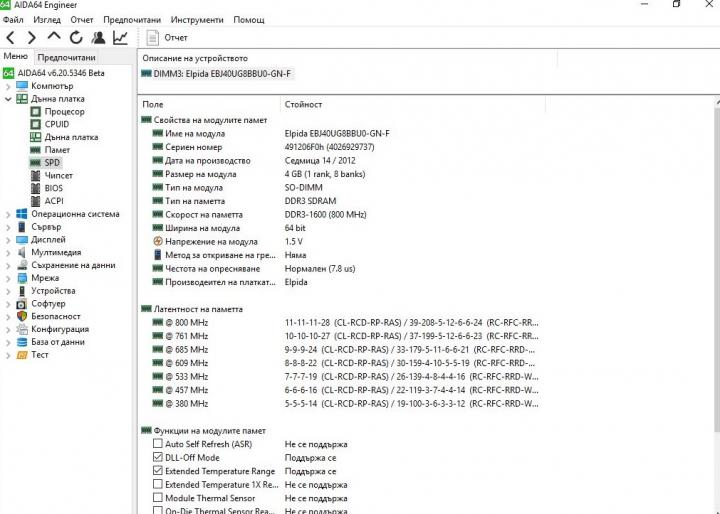Screen dimensions: 720x514
Task: Open the Помощ menu
Action: coord(249,20)
